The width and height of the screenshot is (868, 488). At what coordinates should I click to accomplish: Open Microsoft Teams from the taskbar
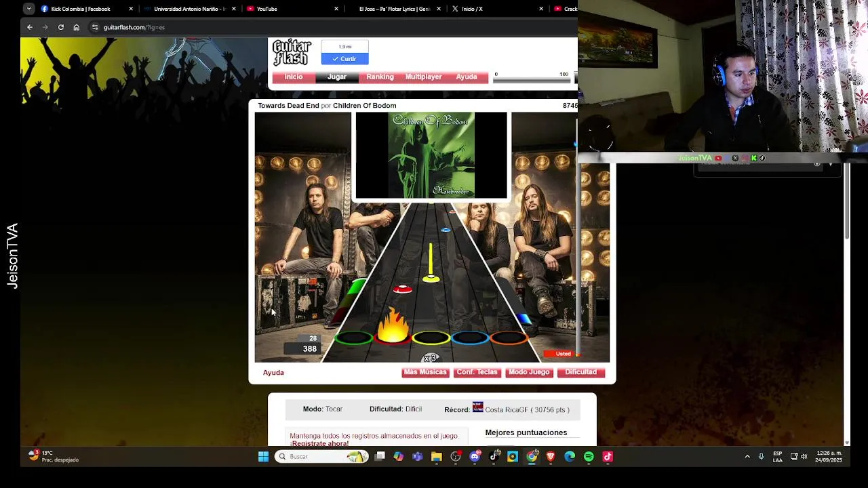418,457
